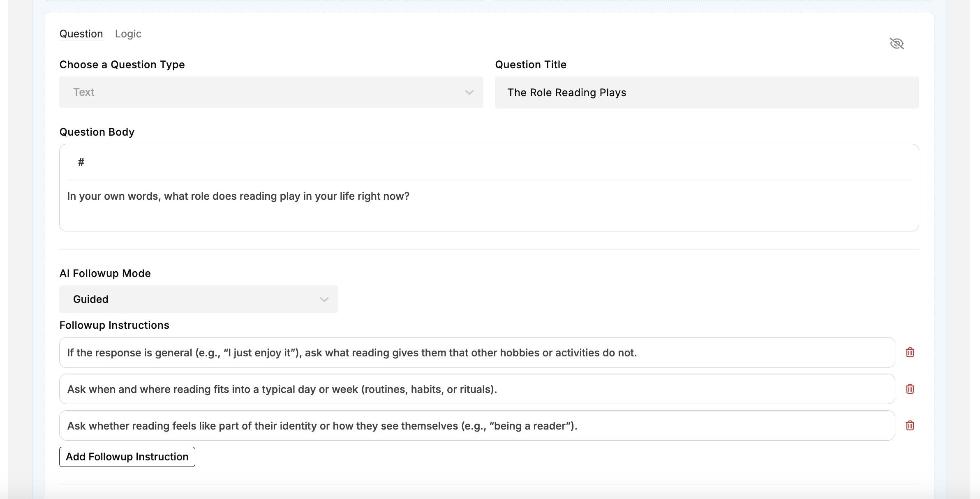The image size is (980, 499).
Task: Edit the typical day or week instruction field
Action: tap(477, 389)
